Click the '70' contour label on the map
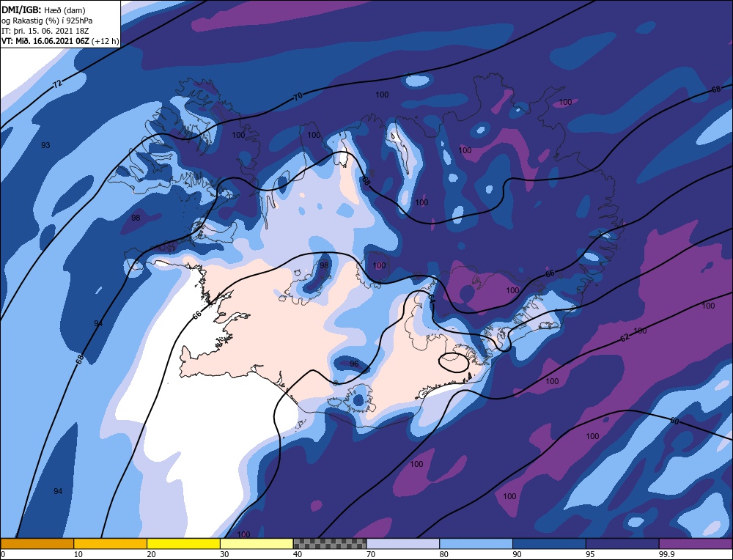This screenshot has width=733, height=560. (298, 96)
